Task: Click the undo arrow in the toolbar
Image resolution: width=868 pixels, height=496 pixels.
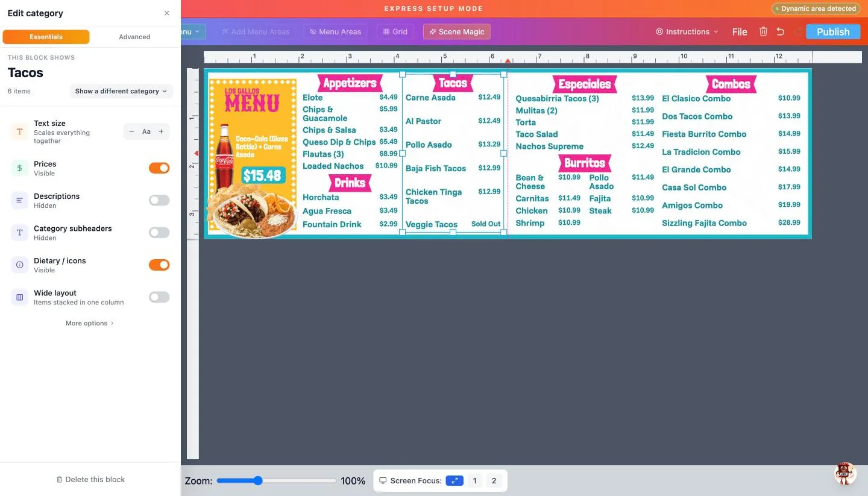Action: pos(781,32)
